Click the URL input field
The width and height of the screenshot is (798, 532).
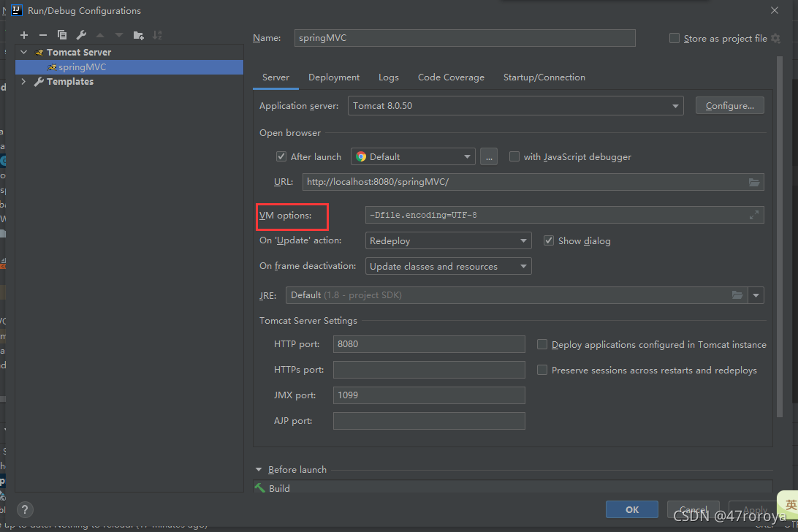tap(533, 182)
